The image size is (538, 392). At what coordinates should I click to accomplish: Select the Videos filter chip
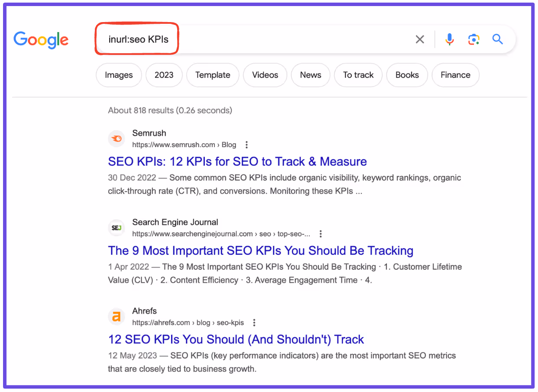[x=265, y=75]
